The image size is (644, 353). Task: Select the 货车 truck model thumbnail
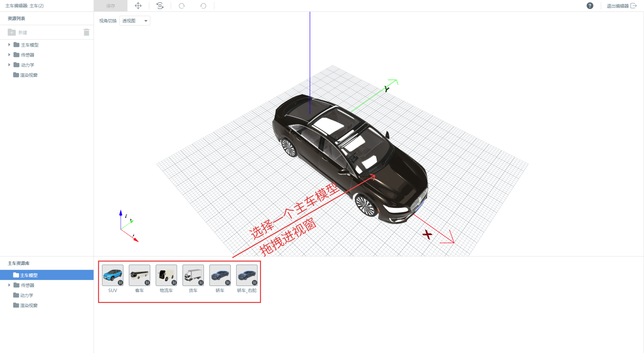(193, 275)
